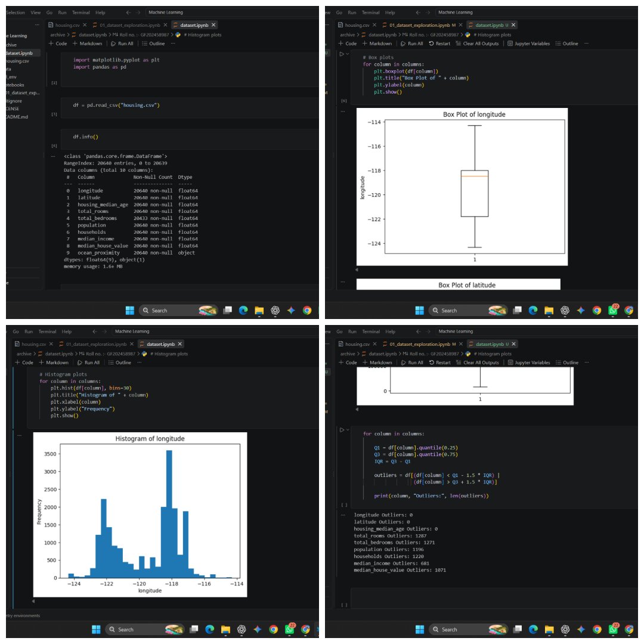Open ChatGPT in bottom-left screenshot taskbar
Screen dimensions: 644x644
click(x=241, y=630)
